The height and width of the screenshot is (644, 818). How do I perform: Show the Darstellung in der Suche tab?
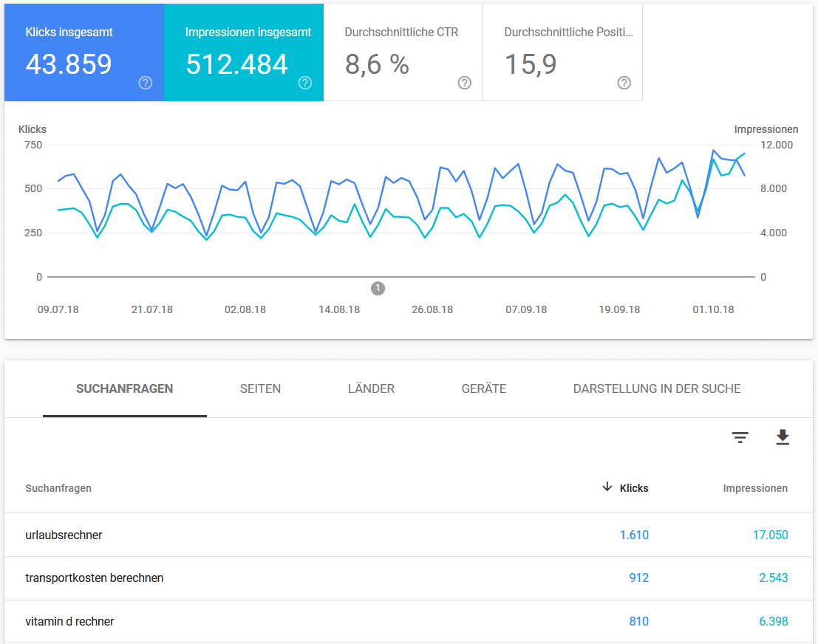click(656, 389)
